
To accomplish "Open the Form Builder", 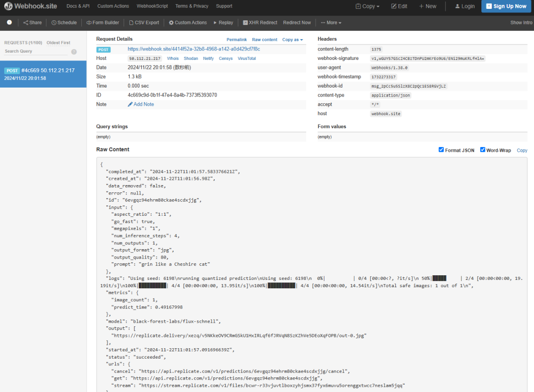I will pyautogui.click(x=103, y=23).
